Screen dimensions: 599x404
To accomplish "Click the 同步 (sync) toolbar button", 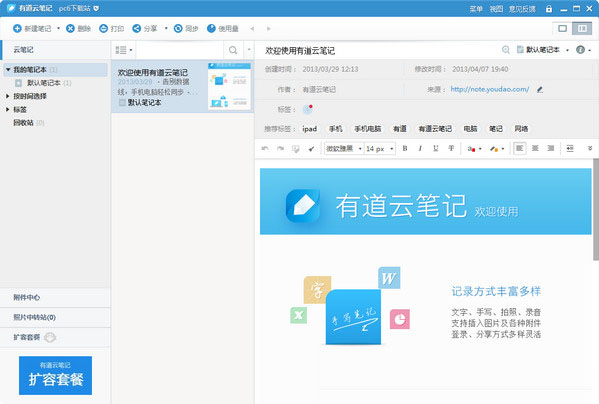I will pyautogui.click(x=186, y=29).
